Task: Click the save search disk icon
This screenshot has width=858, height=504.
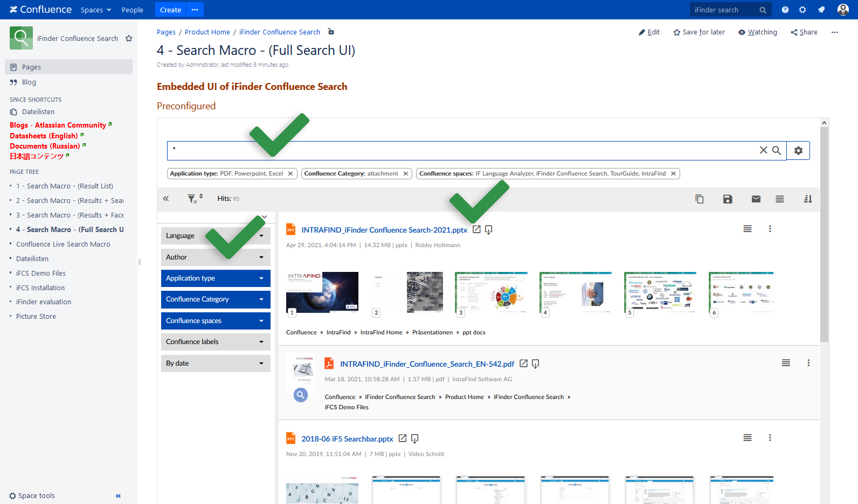Action: pyautogui.click(x=728, y=199)
